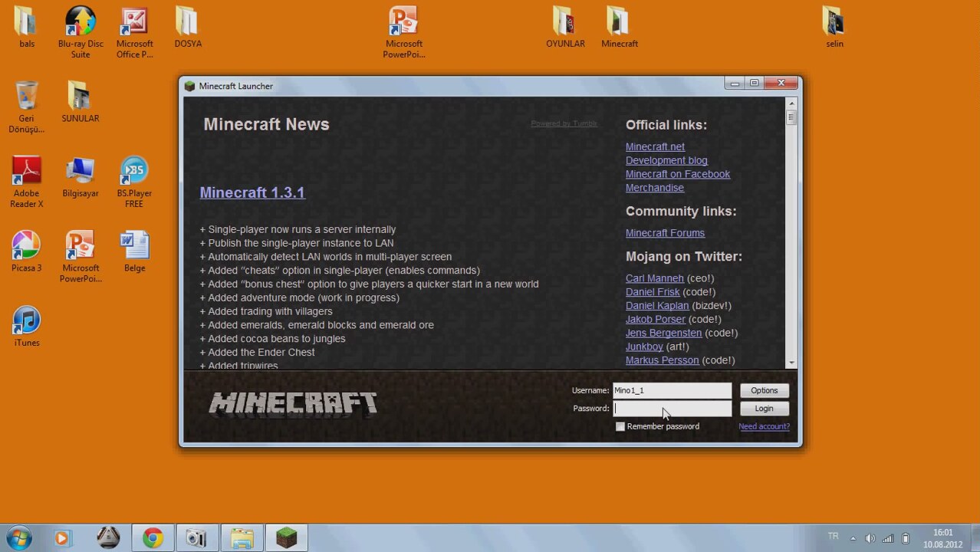
Task: Open Jakob Porser Twitter link
Action: tap(656, 320)
